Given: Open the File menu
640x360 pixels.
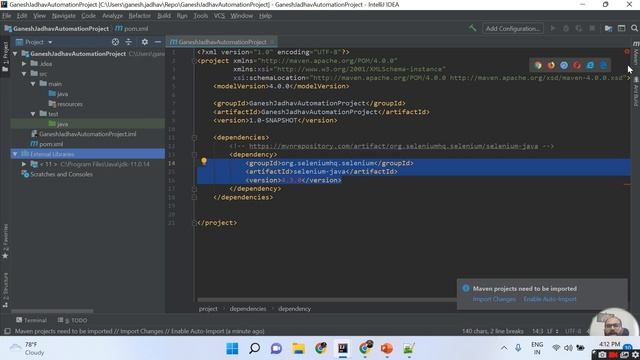Looking at the screenshot, I should tap(7, 16).
